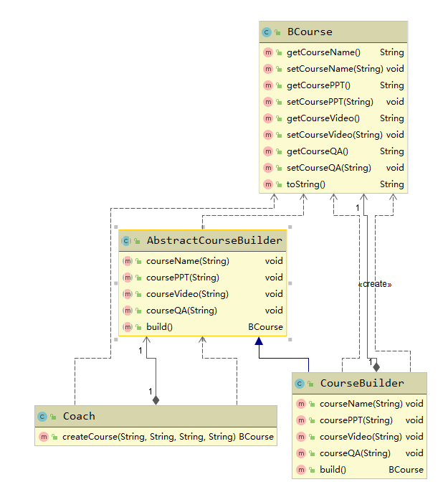Viewport: 448px width, 492px height.
Task: Click the composition diamond above Coach
Action: [x=156, y=400]
